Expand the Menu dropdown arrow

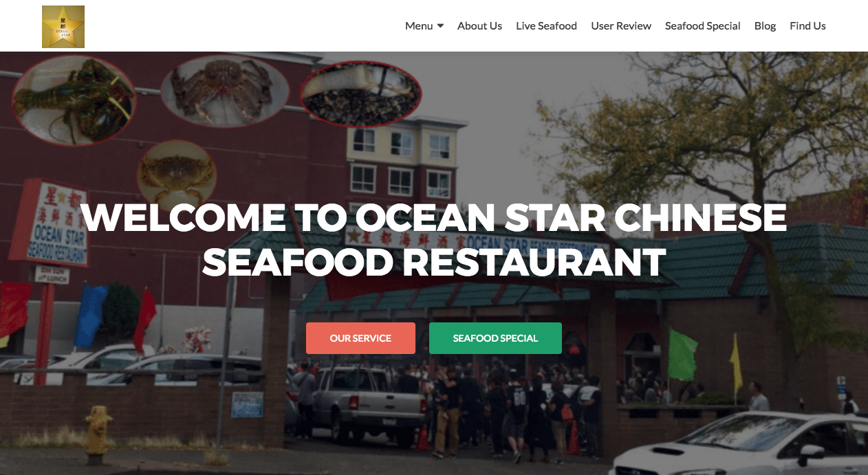coord(440,26)
